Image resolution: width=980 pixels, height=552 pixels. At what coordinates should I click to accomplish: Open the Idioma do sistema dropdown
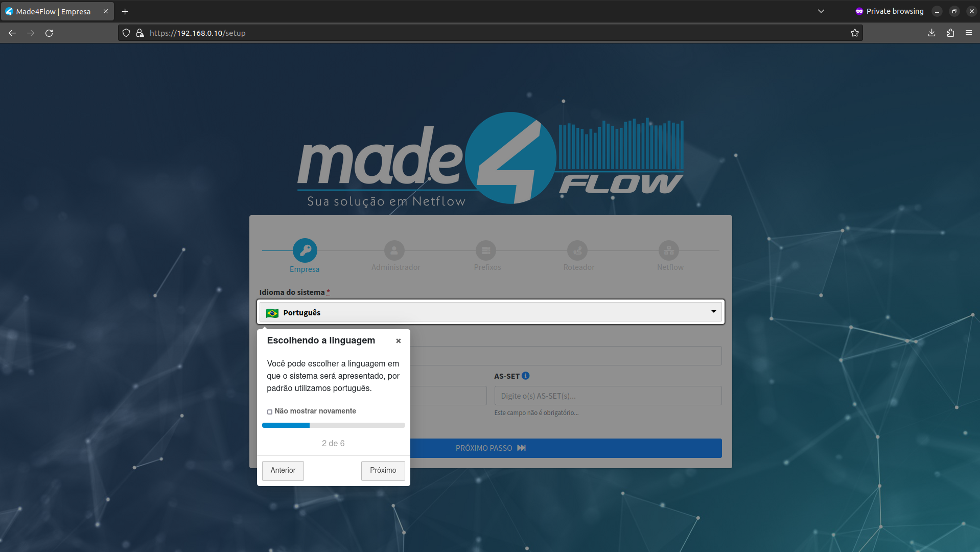[491, 312]
